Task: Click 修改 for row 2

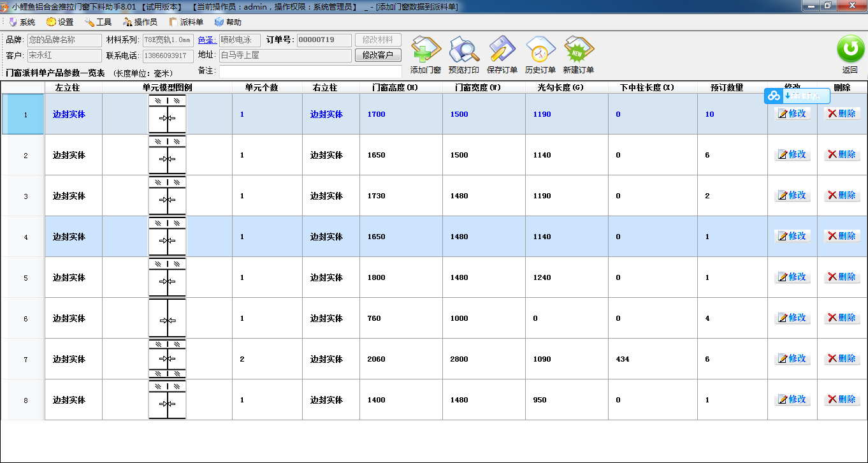Action: click(x=792, y=154)
